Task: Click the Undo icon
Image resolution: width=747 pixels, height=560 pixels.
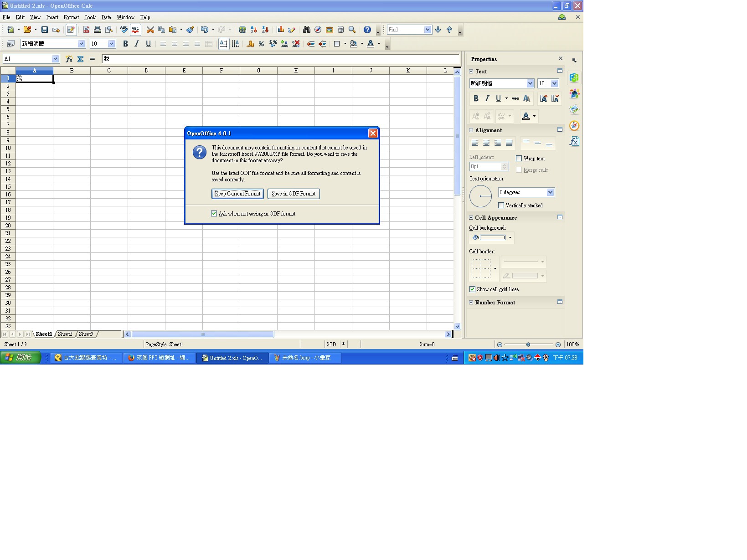Action: click(x=205, y=30)
